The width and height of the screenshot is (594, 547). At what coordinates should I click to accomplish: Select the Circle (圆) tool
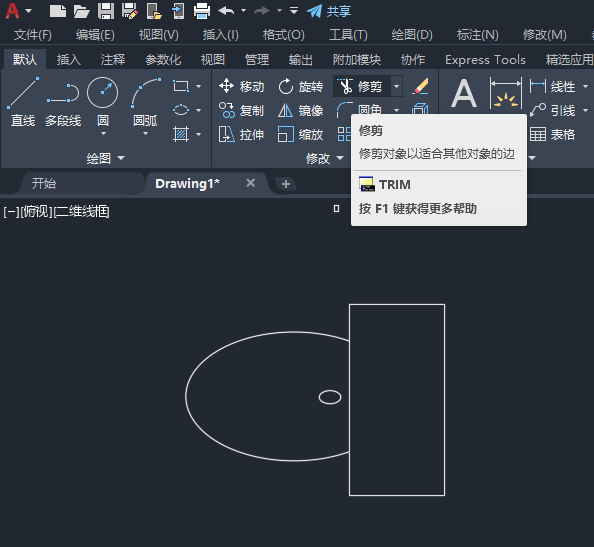pos(103,102)
